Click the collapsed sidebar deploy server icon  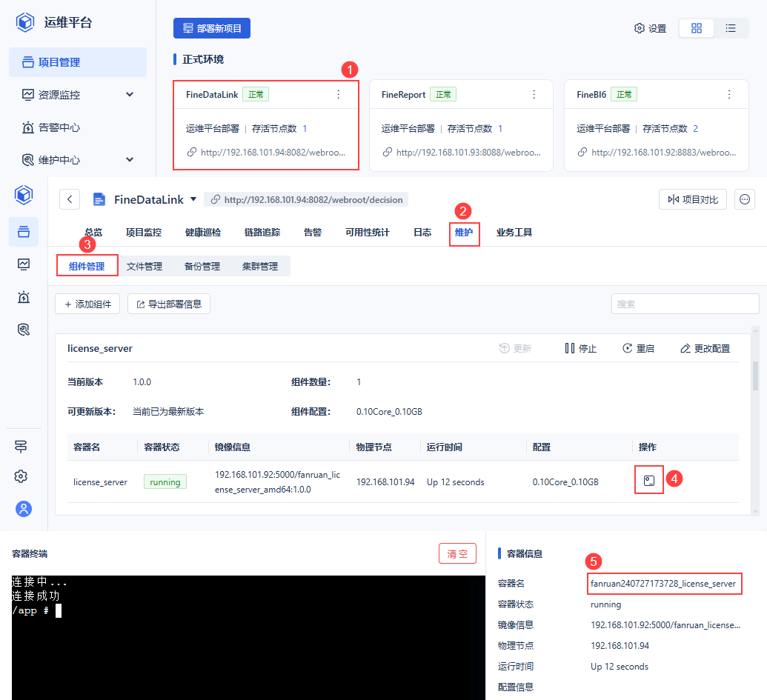pyautogui.click(x=21, y=447)
